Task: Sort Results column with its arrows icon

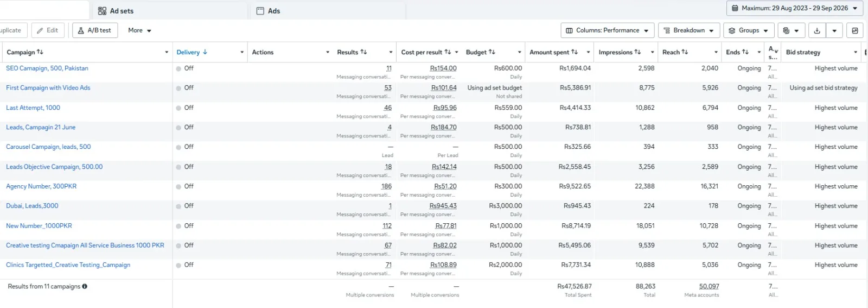Action: click(363, 52)
